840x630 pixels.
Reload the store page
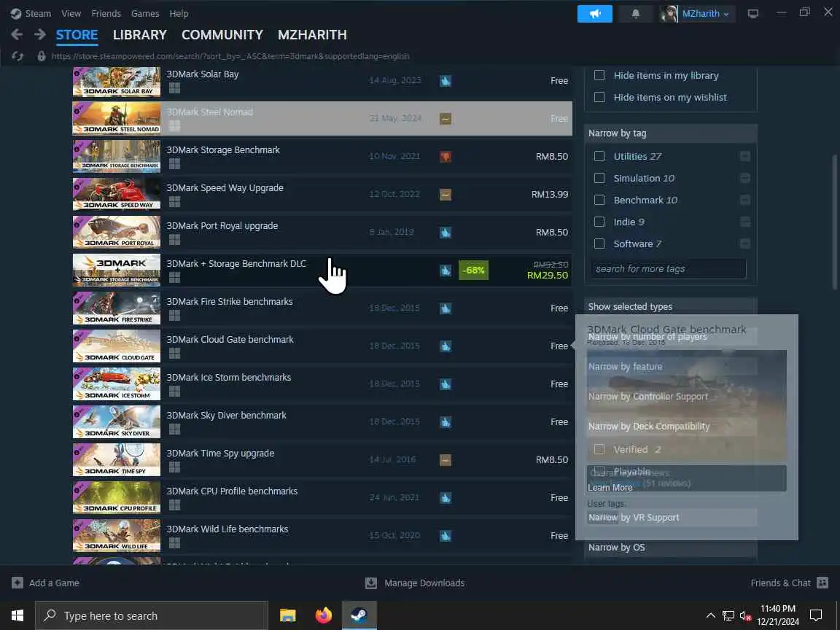[x=17, y=55]
